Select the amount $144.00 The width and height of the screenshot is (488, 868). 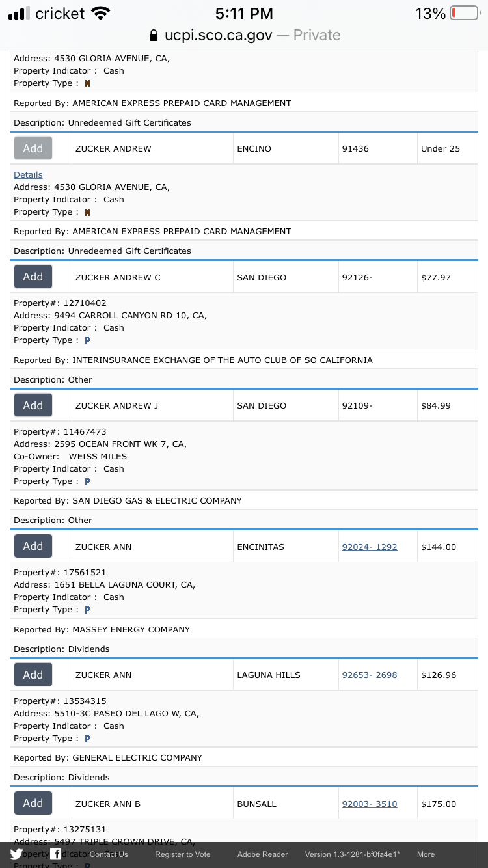pyautogui.click(x=439, y=547)
